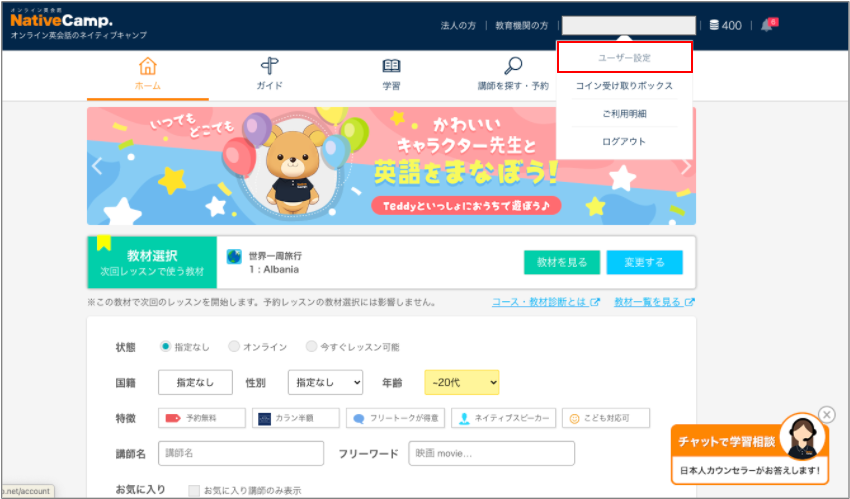Select the 指定なし status radio button
850x499 pixels.
(x=166, y=347)
